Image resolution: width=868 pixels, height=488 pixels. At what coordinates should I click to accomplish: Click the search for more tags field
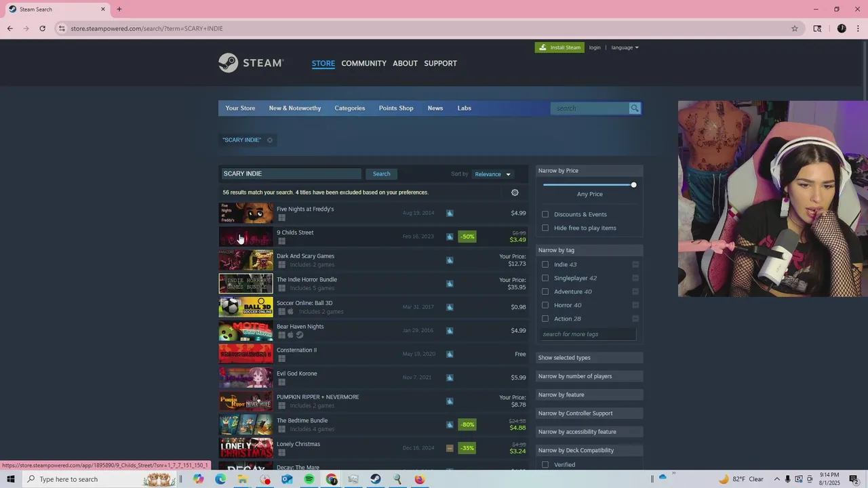[x=587, y=334]
